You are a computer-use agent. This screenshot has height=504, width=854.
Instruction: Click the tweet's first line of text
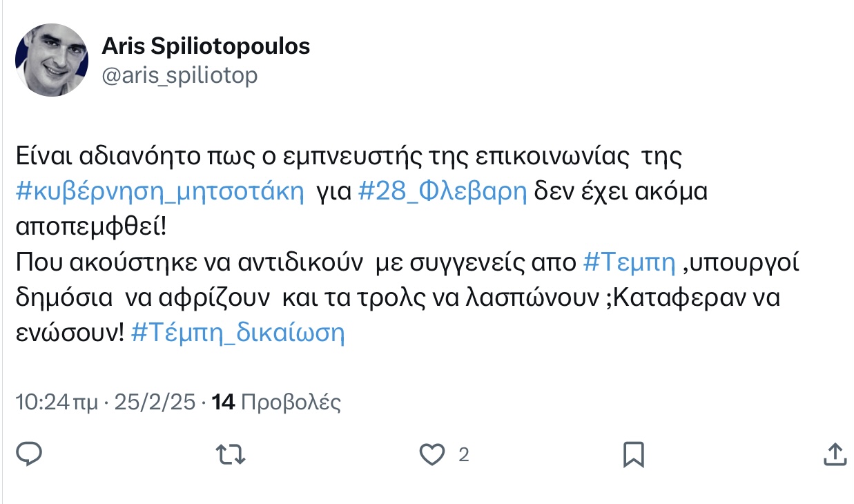tap(349, 157)
